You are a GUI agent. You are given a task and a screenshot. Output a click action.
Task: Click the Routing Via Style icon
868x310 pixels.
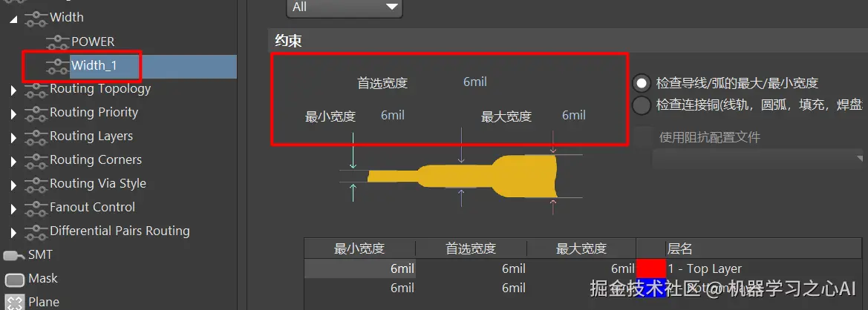point(36,183)
